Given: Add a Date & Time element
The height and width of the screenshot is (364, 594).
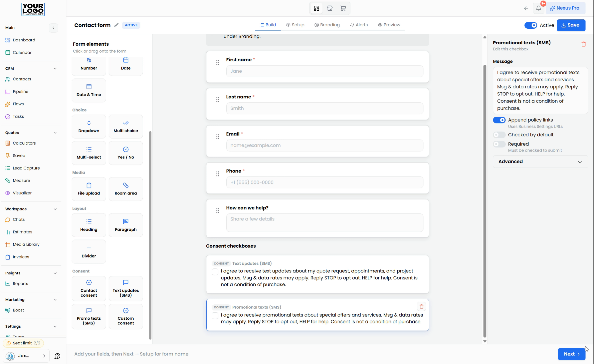Looking at the screenshot, I should point(89,90).
